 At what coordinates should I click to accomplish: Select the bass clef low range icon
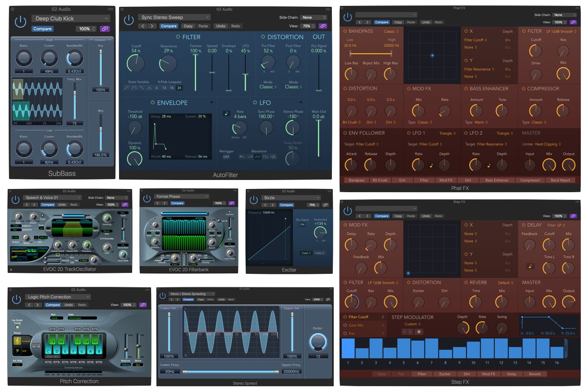tap(17, 350)
